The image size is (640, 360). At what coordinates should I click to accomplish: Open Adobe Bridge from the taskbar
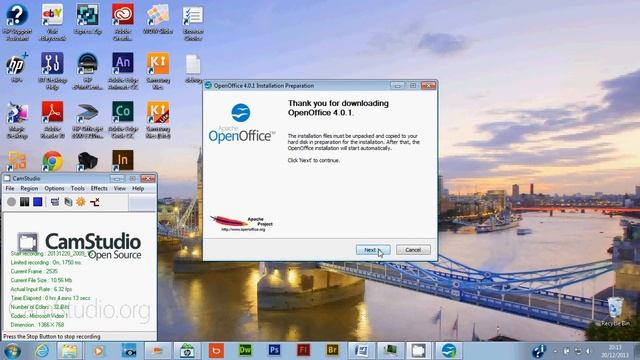click(x=332, y=350)
